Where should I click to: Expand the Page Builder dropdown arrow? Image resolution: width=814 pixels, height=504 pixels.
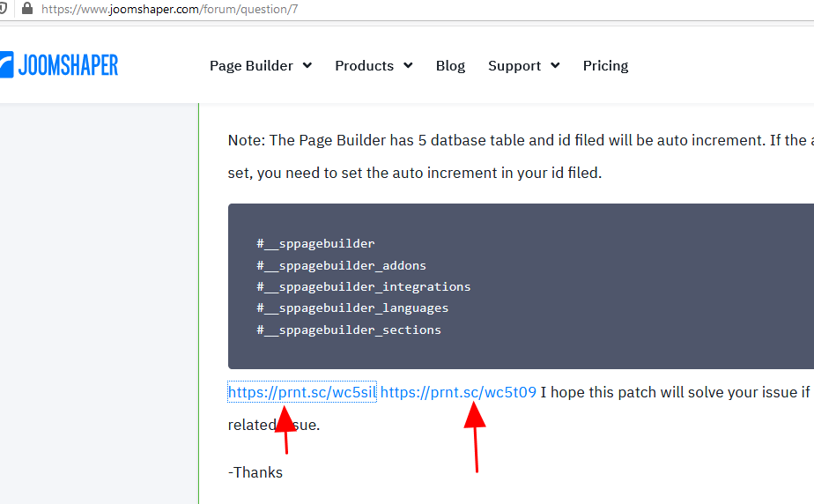[307, 65]
